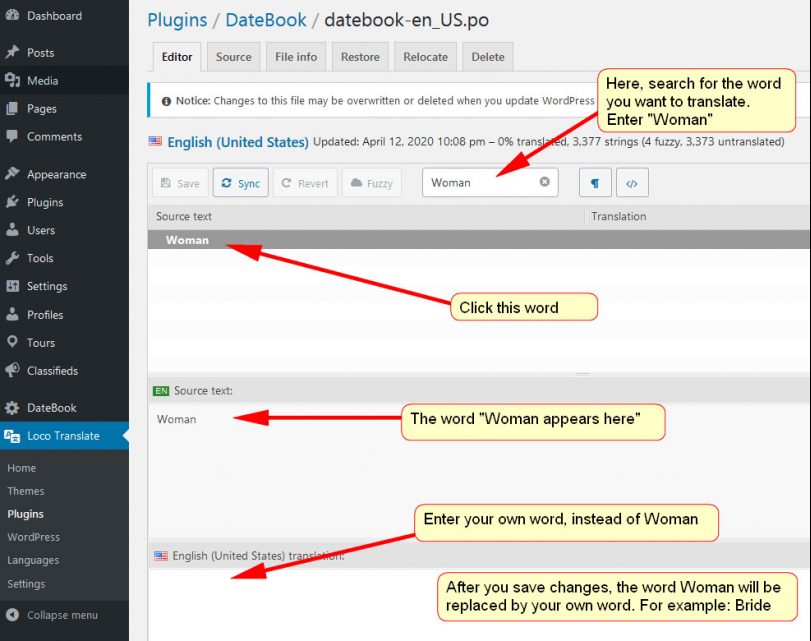Viewport: 811px width, 641px height.
Task: Click the green EN source language badge
Action: 161,391
